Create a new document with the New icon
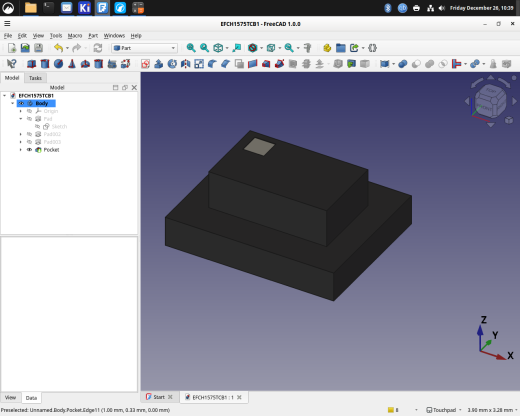The height and width of the screenshot is (416, 520). [12, 48]
